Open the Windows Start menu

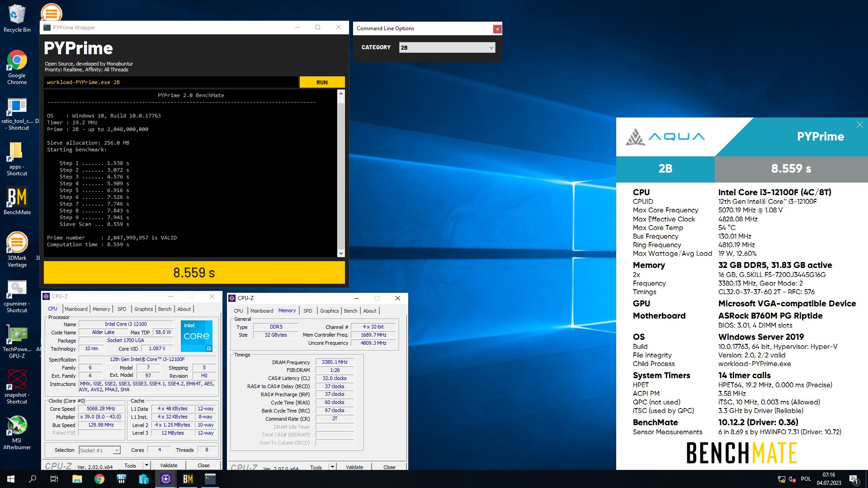pos(11,479)
